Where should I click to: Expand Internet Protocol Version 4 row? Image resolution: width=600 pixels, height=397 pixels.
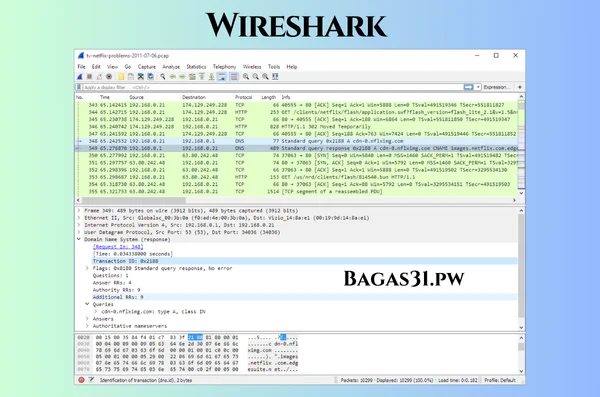(x=79, y=225)
